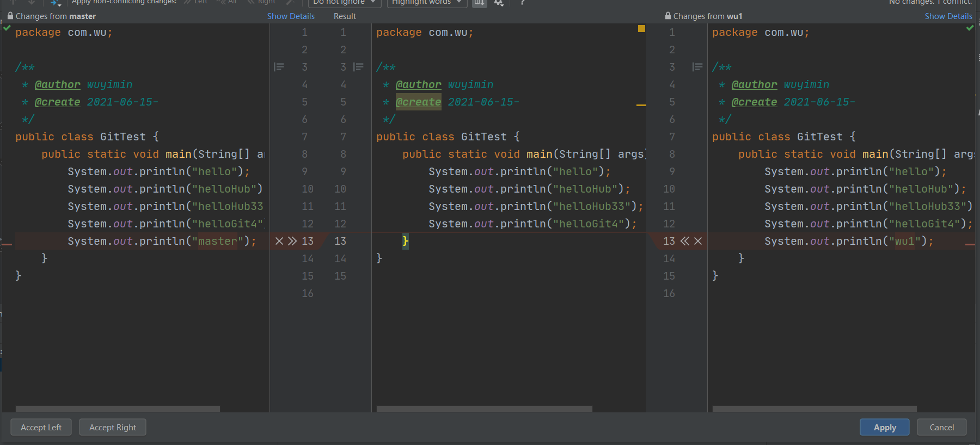Click the "Result" pane label
This screenshot has height=445, width=980.
point(345,16)
